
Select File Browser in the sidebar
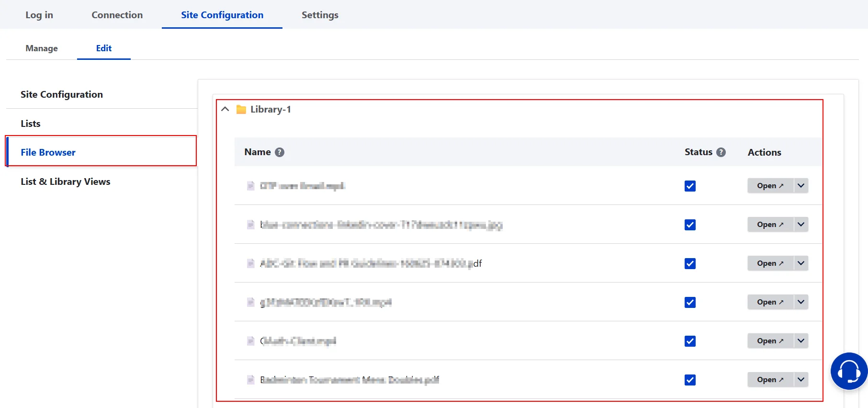coord(101,152)
